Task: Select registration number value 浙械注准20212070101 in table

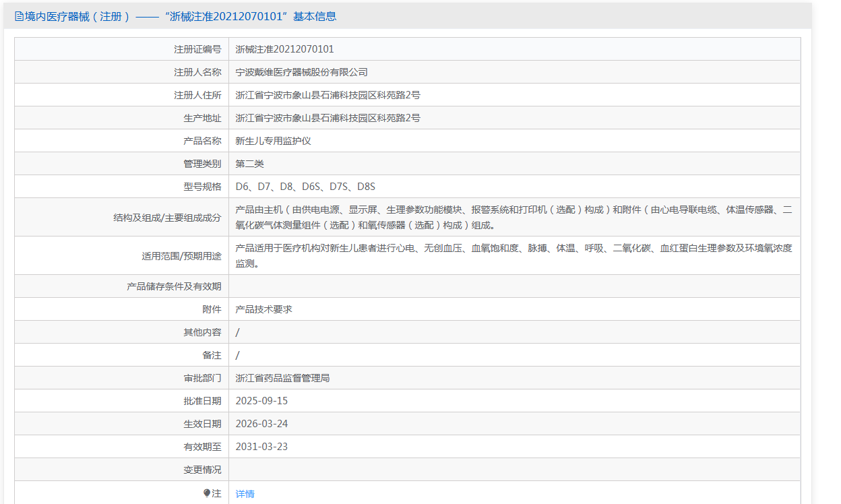Action: (x=284, y=49)
